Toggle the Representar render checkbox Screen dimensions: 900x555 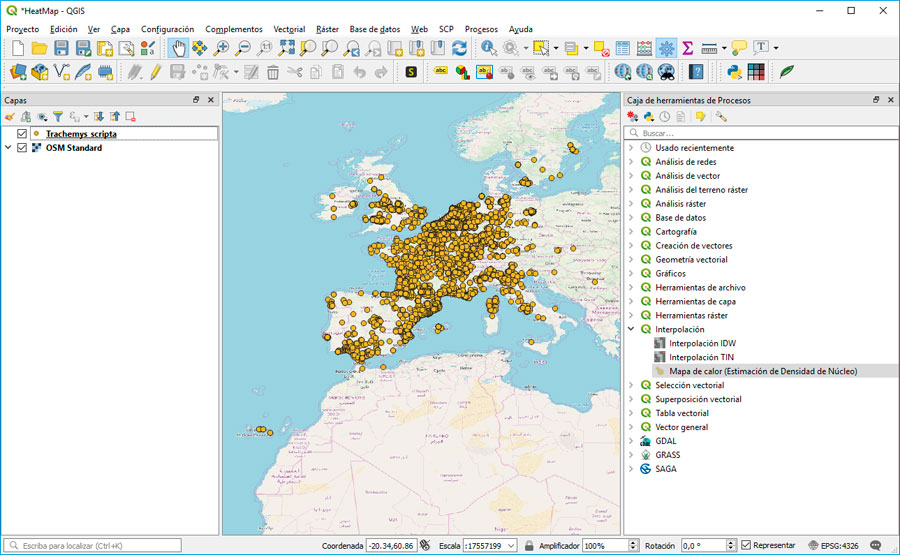click(x=746, y=545)
